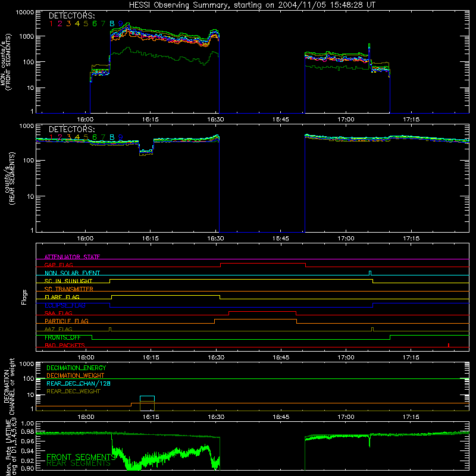Click the FRONTS_OFF flag label
476x476 pixels.
pyautogui.click(x=62, y=337)
